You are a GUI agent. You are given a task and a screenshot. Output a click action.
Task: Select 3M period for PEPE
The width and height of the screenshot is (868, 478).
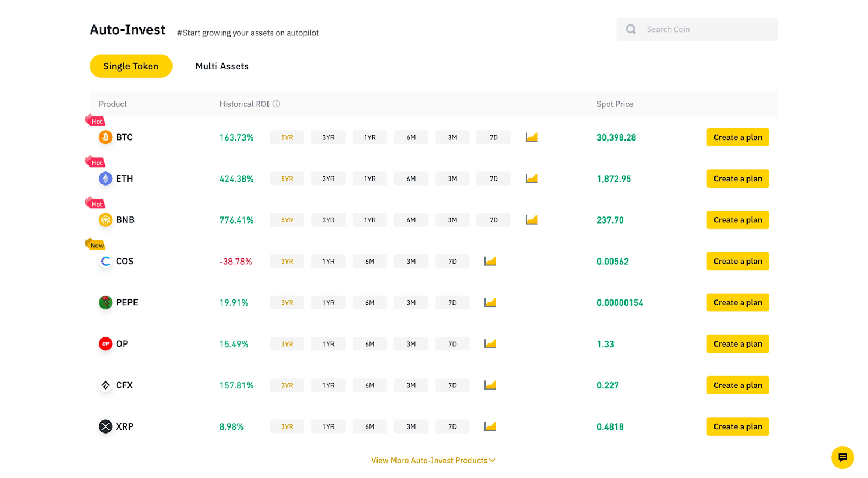point(411,302)
